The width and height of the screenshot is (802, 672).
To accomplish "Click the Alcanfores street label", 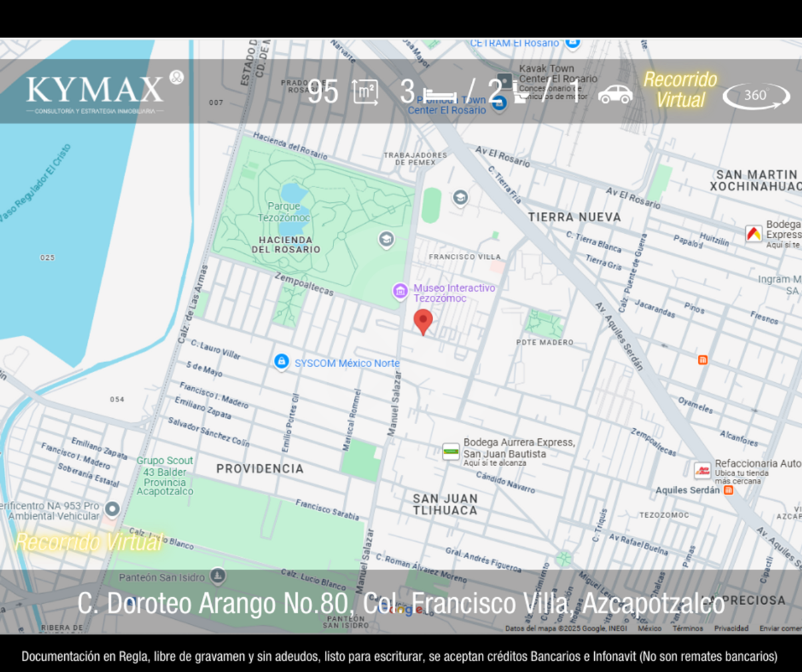I will pyautogui.click(x=739, y=438).
